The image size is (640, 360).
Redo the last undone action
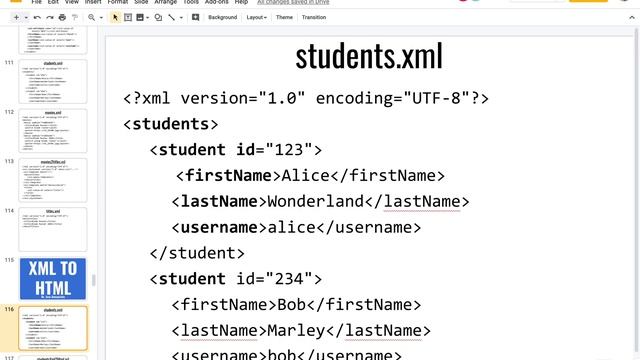50,18
